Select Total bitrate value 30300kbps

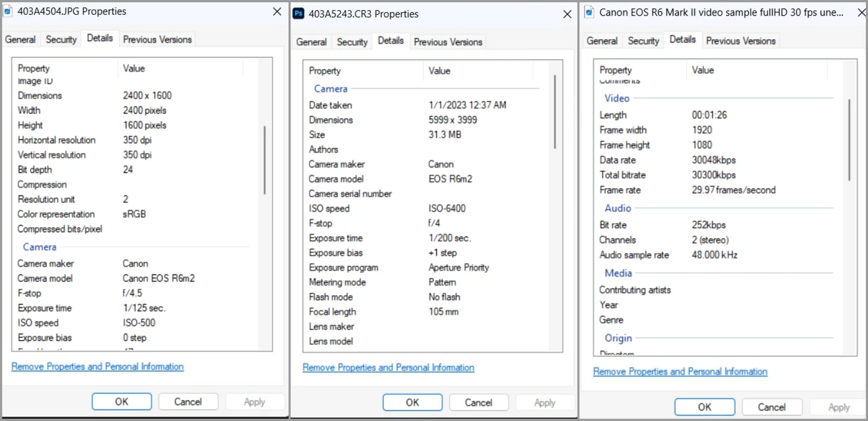coord(714,175)
